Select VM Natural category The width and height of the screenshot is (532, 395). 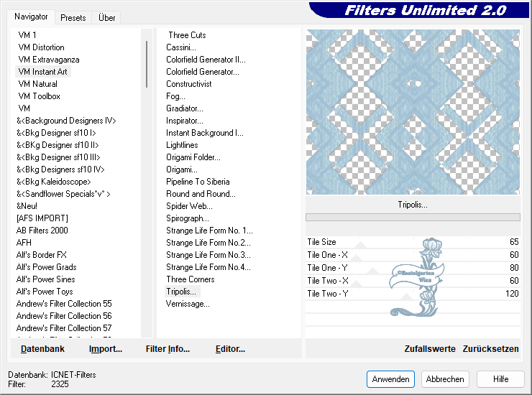tap(37, 84)
